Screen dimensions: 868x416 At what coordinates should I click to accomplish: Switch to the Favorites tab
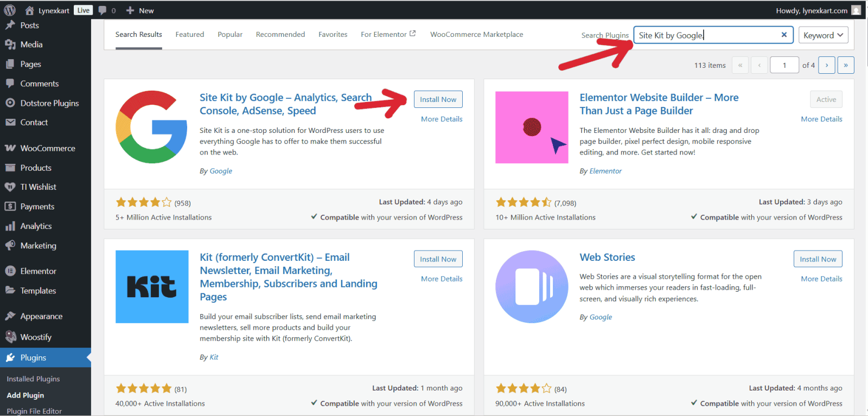tap(333, 35)
